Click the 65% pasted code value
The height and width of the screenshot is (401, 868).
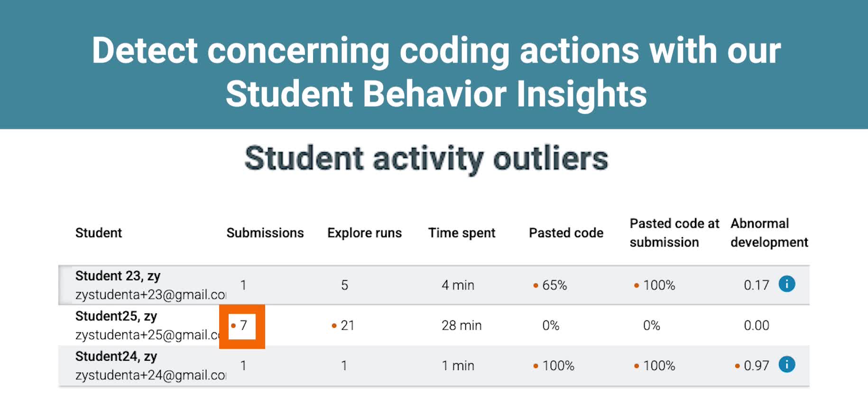(x=550, y=285)
